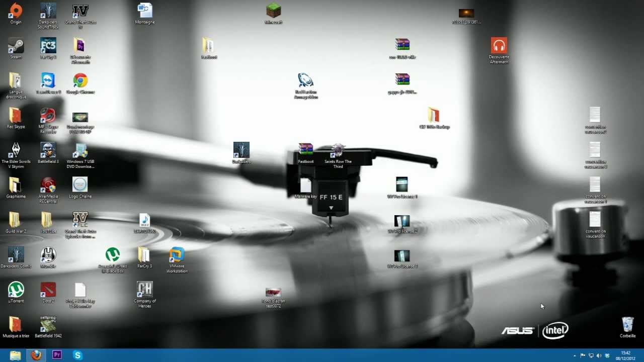
Task: Open the Fastboot WinRAR archive
Action: tap(306, 150)
